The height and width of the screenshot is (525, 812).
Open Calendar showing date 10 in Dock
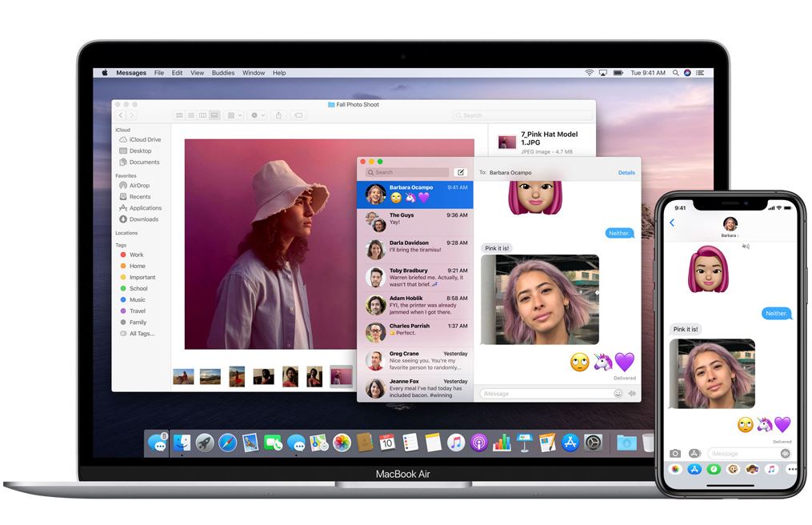387,443
